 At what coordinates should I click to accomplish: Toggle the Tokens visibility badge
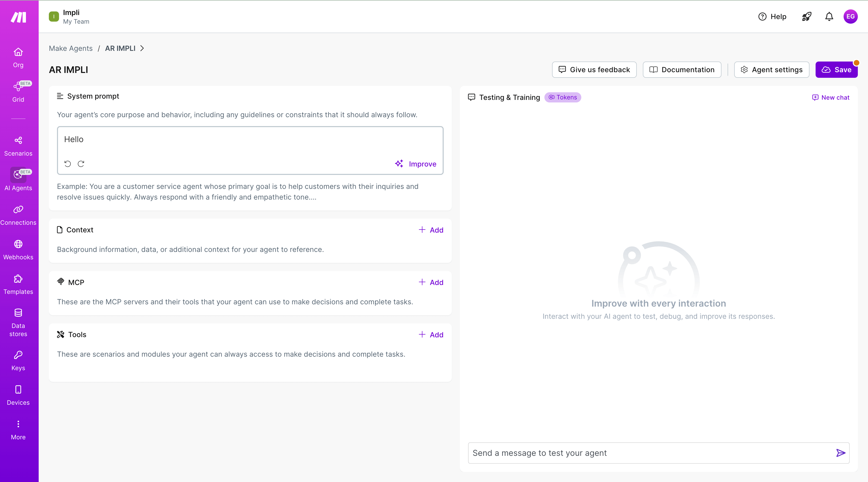562,97
